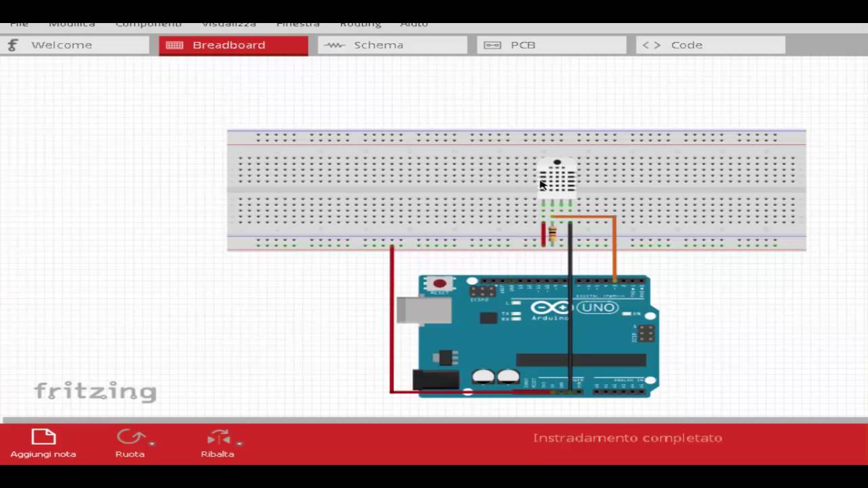Screen dimensions: 868x488
Task: Open the Visualizza menu
Action: point(229,24)
